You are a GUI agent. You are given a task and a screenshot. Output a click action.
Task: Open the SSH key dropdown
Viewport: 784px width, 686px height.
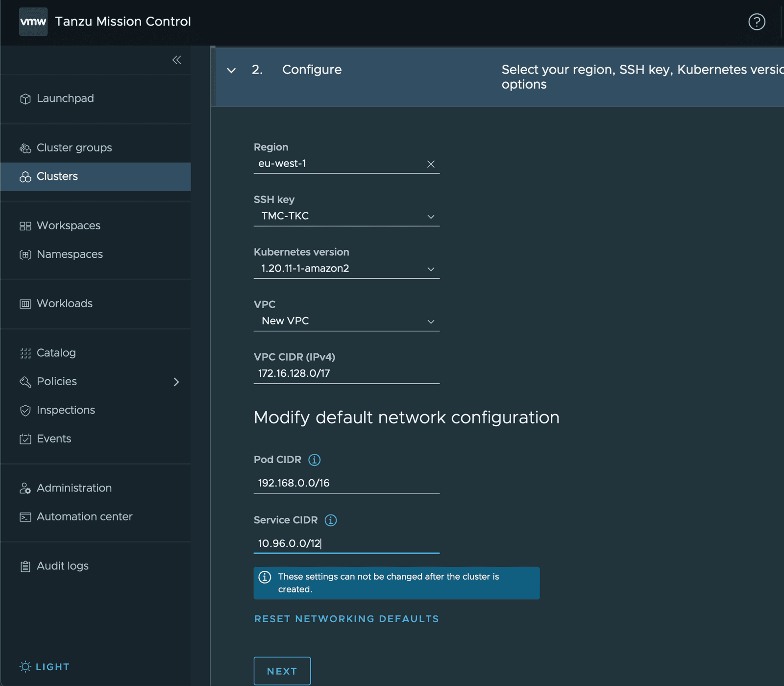pos(431,216)
